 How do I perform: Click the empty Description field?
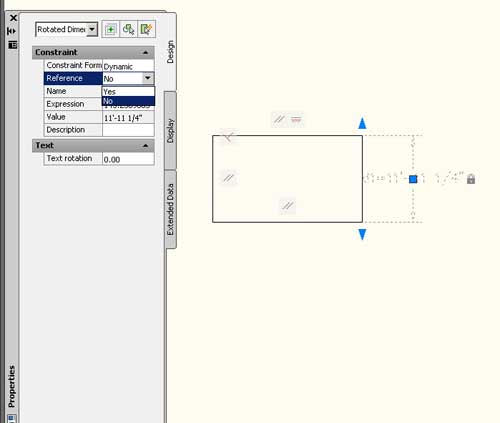pyautogui.click(x=128, y=130)
